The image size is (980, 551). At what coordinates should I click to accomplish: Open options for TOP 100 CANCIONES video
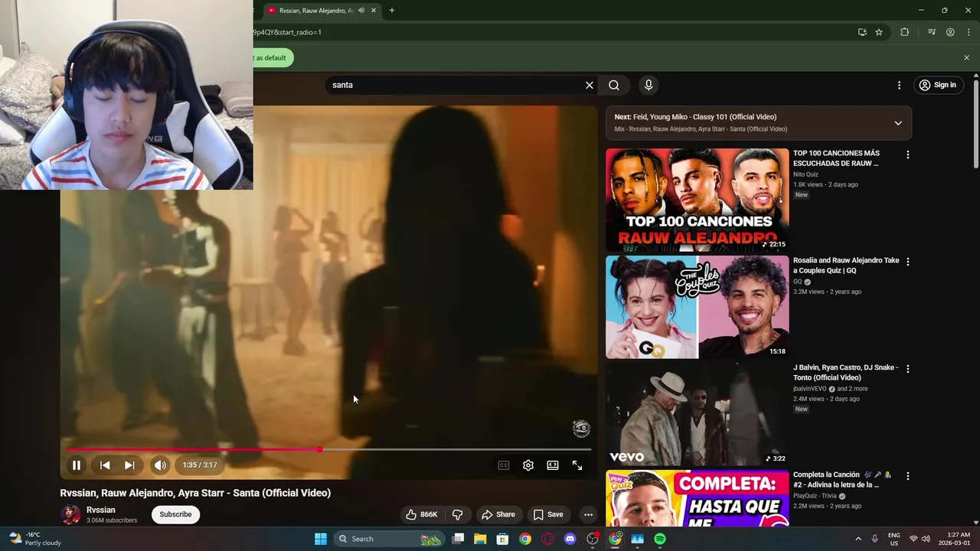908,155
